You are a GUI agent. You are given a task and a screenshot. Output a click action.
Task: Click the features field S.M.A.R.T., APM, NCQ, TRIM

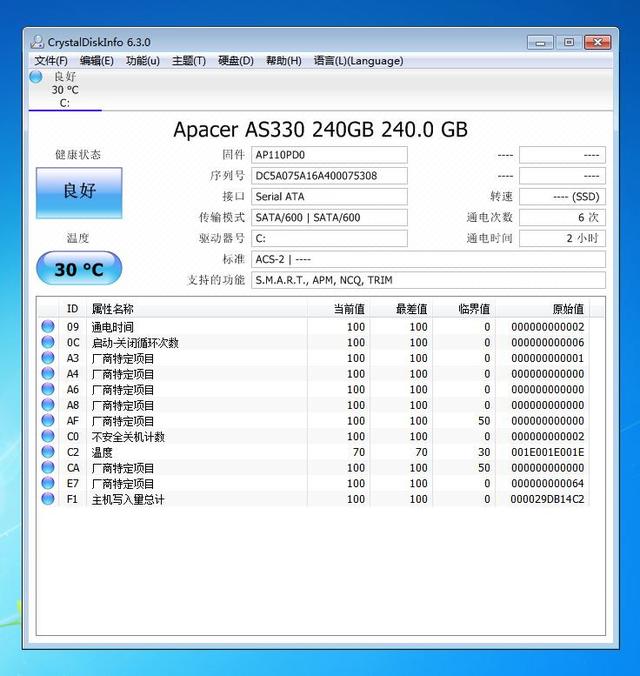point(428,280)
